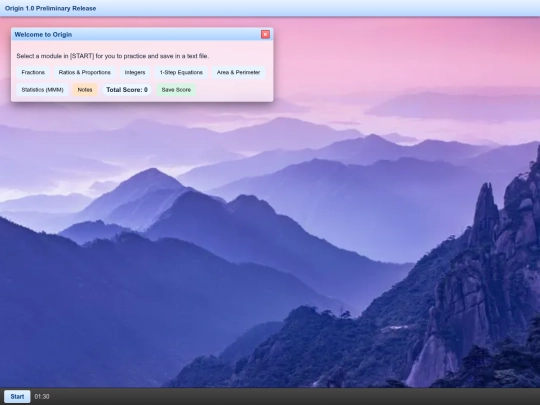Click the Save Score button
Screen dimensions: 540x405
(x=176, y=90)
